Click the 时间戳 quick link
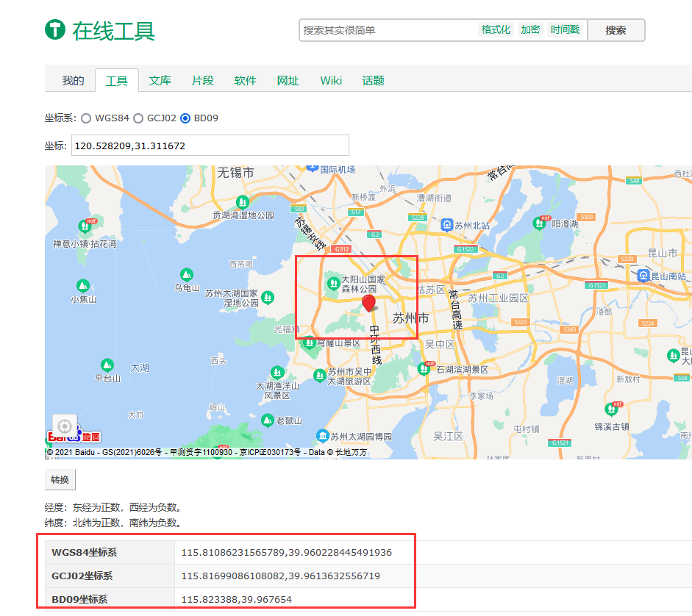The width and height of the screenshot is (692, 616). point(565,29)
